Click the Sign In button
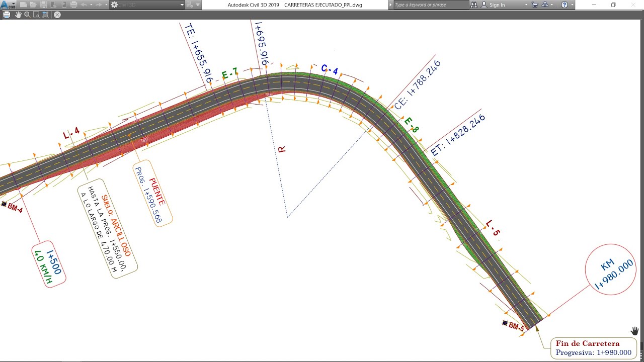 [x=493, y=5]
